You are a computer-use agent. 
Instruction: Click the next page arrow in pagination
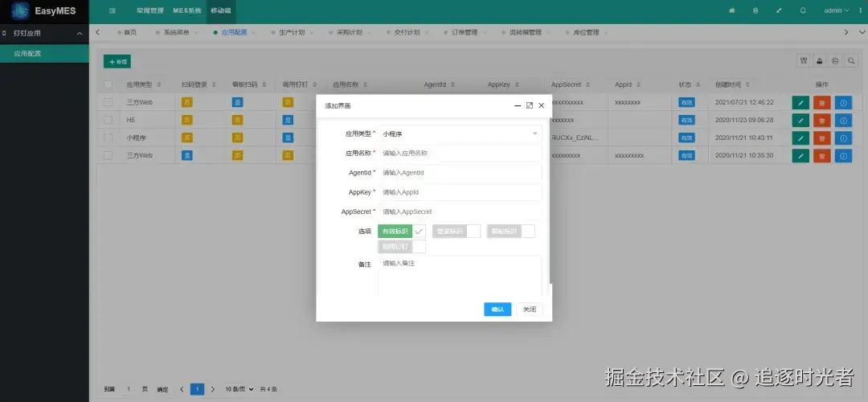pos(213,389)
